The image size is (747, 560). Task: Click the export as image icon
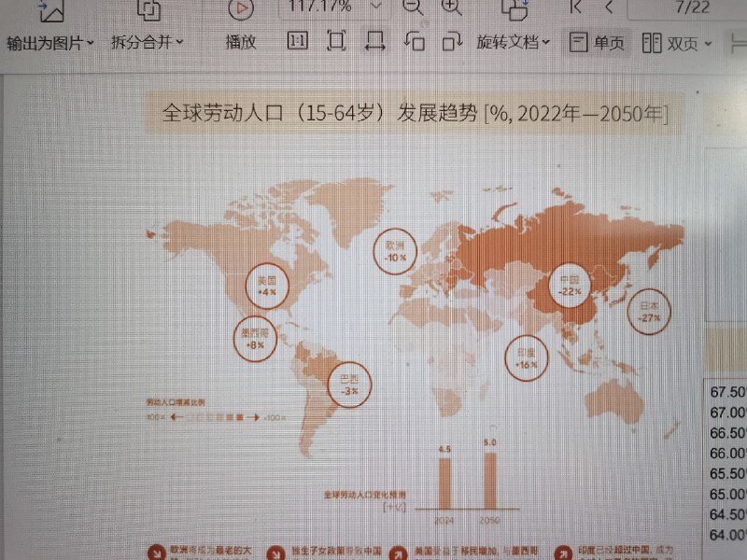pyautogui.click(x=51, y=10)
